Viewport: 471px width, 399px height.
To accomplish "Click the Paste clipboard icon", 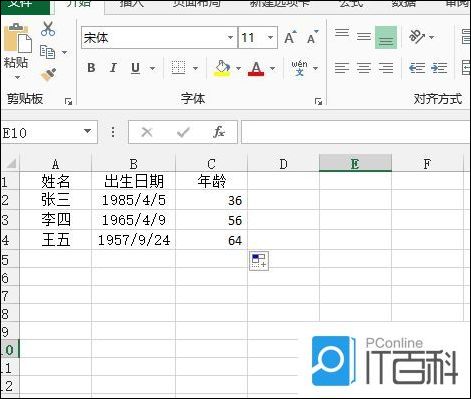I will (18, 38).
